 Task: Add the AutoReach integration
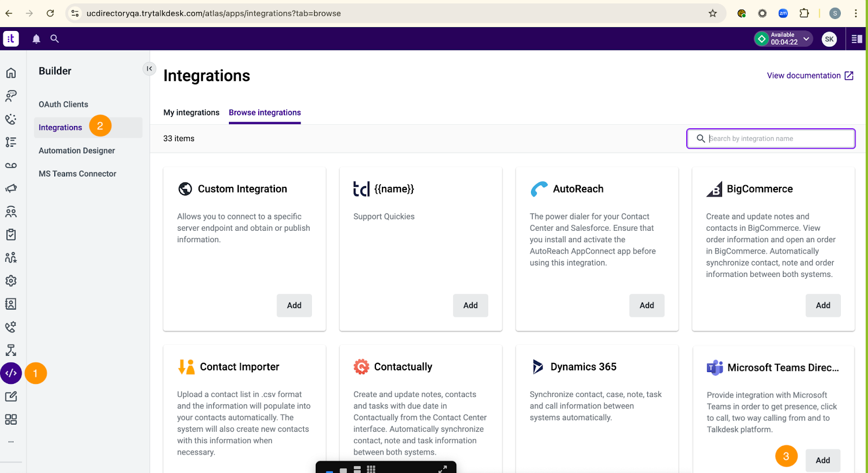[x=647, y=305]
